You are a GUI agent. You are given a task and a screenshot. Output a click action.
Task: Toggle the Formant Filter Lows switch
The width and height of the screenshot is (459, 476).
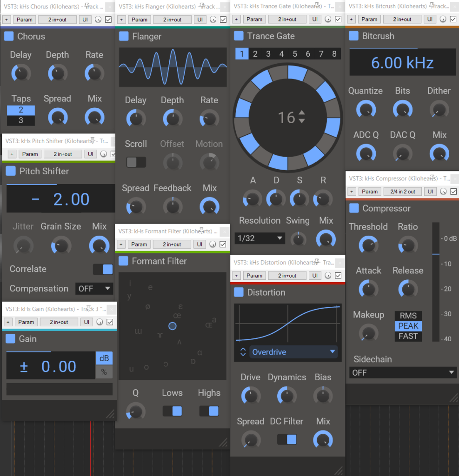point(172,411)
